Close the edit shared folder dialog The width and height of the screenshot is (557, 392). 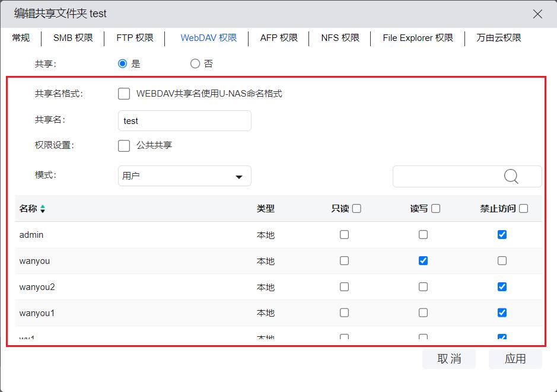click(x=537, y=14)
